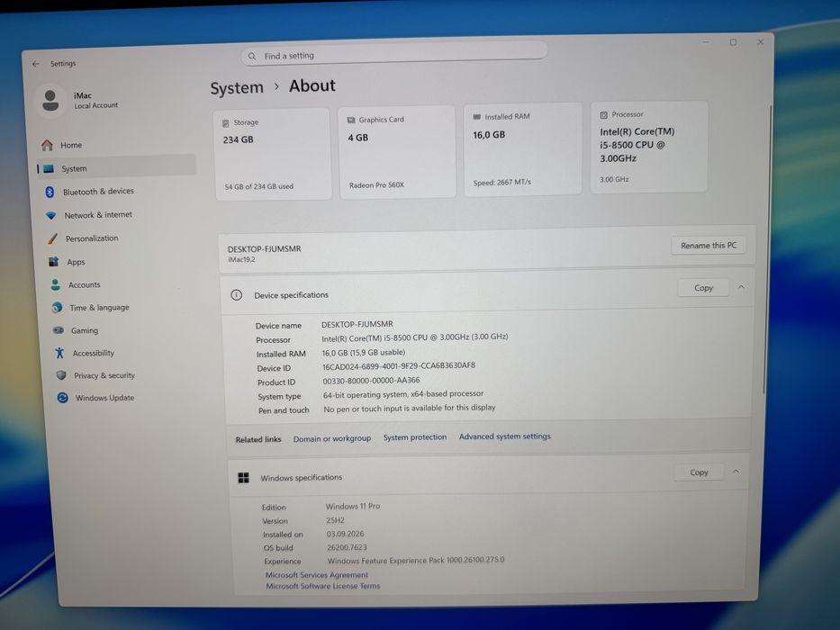
Task: Click the Storage 234 GB card
Action: point(273,154)
